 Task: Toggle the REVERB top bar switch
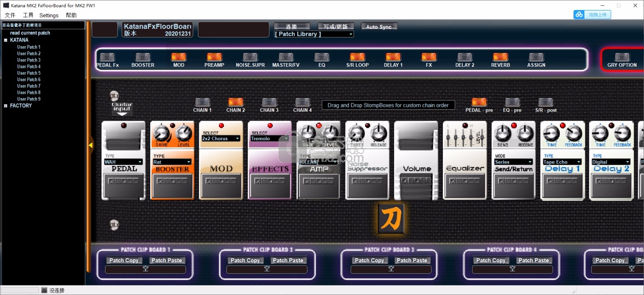(500, 57)
